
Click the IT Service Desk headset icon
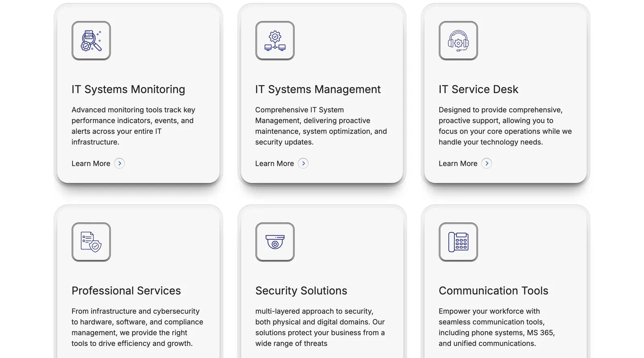click(458, 41)
